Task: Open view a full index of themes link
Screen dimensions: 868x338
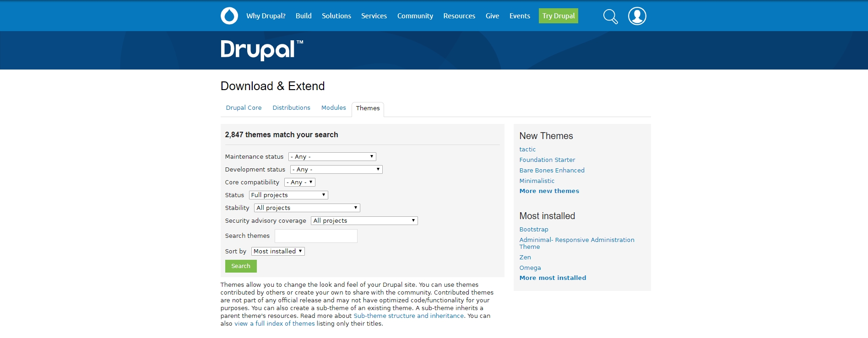Action: (x=275, y=324)
